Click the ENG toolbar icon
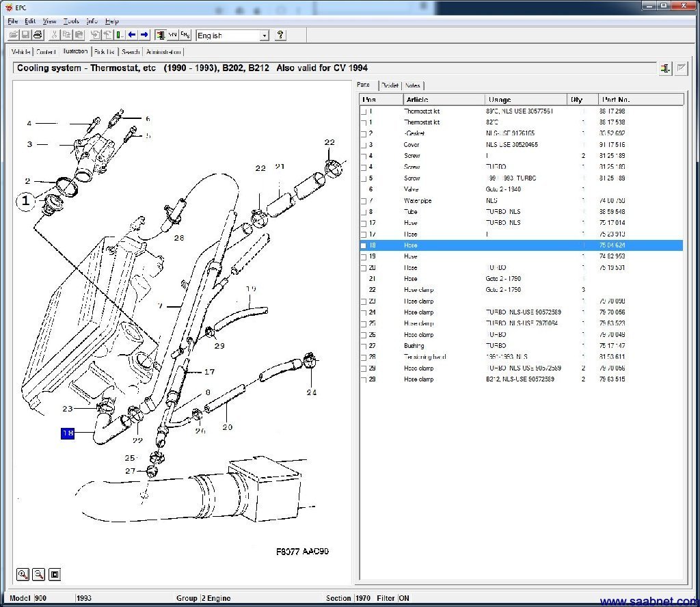Image resolution: width=700 pixels, height=607 pixels. [x=185, y=35]
